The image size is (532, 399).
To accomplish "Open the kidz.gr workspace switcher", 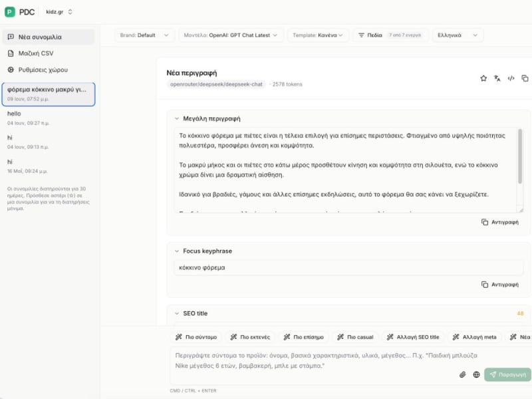I will click(x=59, y=12).
